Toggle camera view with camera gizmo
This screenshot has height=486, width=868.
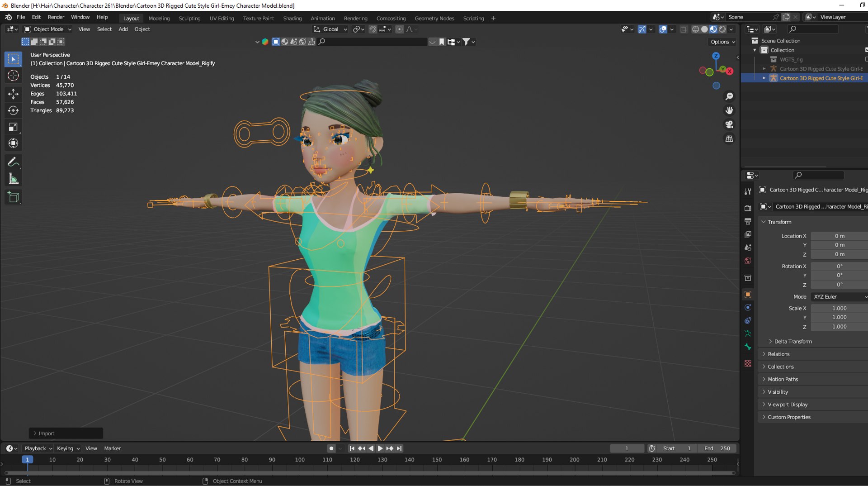click(729, 124)
